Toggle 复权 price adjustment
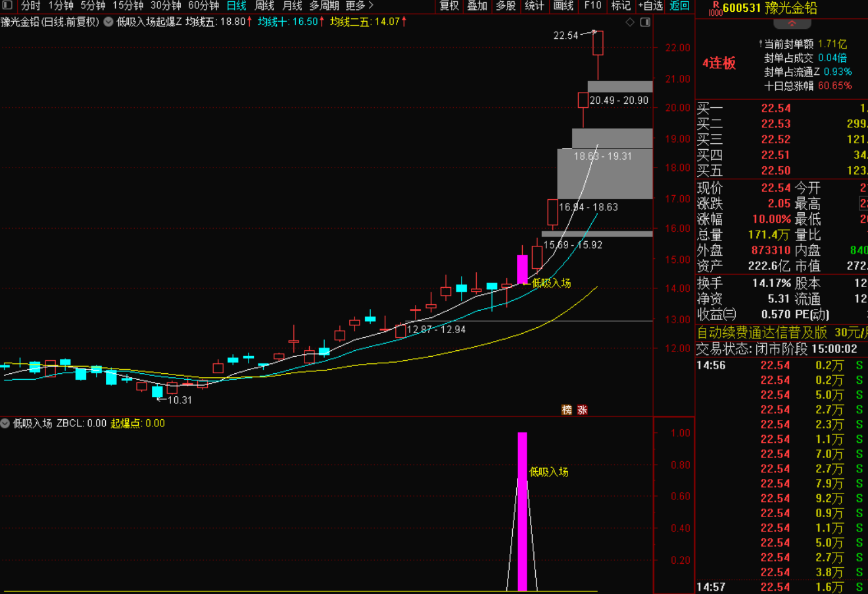The height and width of the screenshot is (594, 868). click(449, 6)
